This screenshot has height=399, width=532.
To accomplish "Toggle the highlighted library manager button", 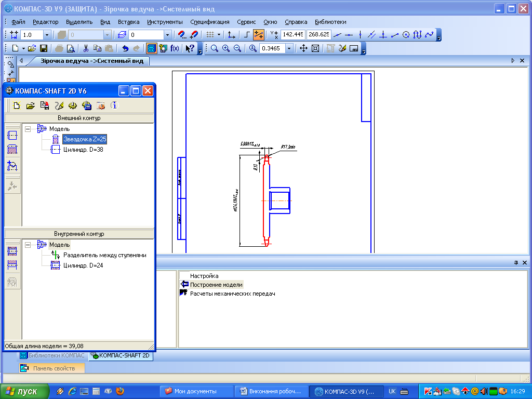I will coord(151,48).
